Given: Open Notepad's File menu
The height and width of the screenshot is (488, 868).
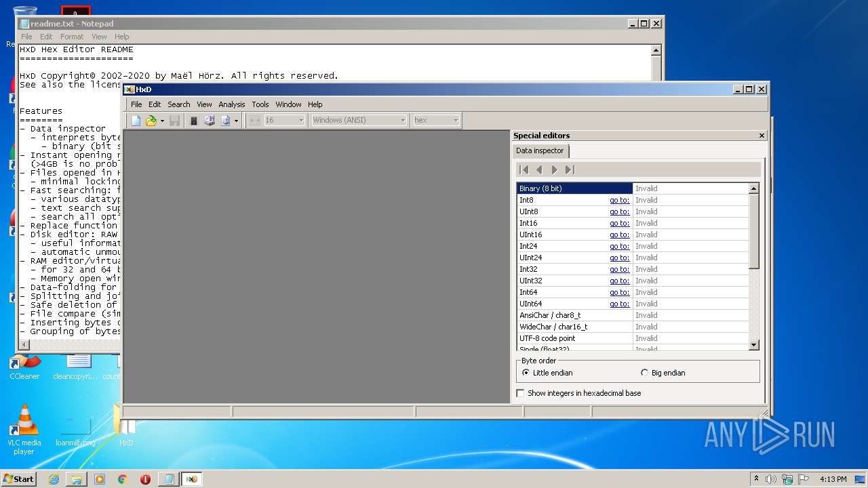Looking at the screenshot, I should (x=26, y=37).
